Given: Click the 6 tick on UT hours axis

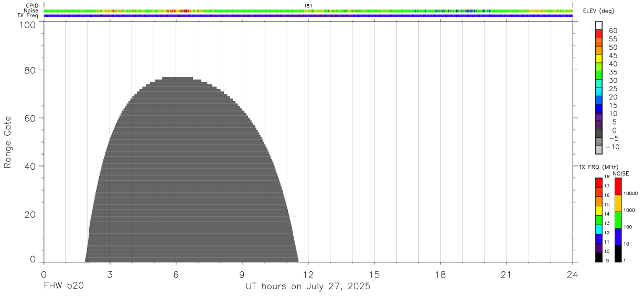Looking at the screenshot, I should click(176, 274).
